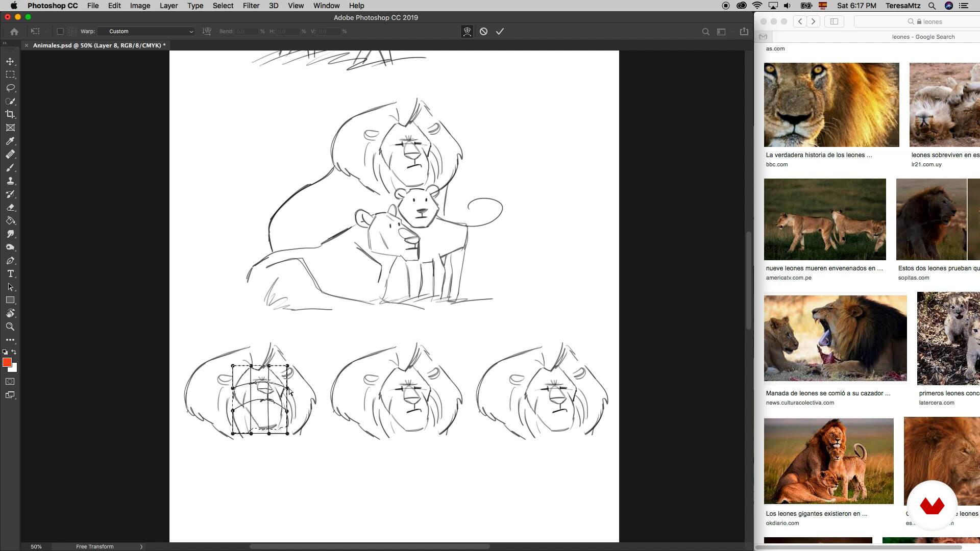Reset default foreground and background colors

coord(5,352)
